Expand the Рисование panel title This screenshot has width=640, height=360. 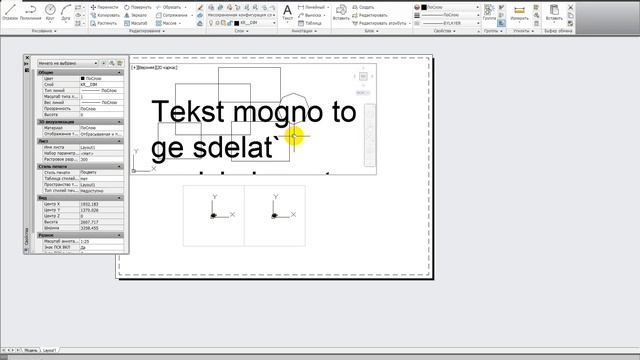(44, 31)
